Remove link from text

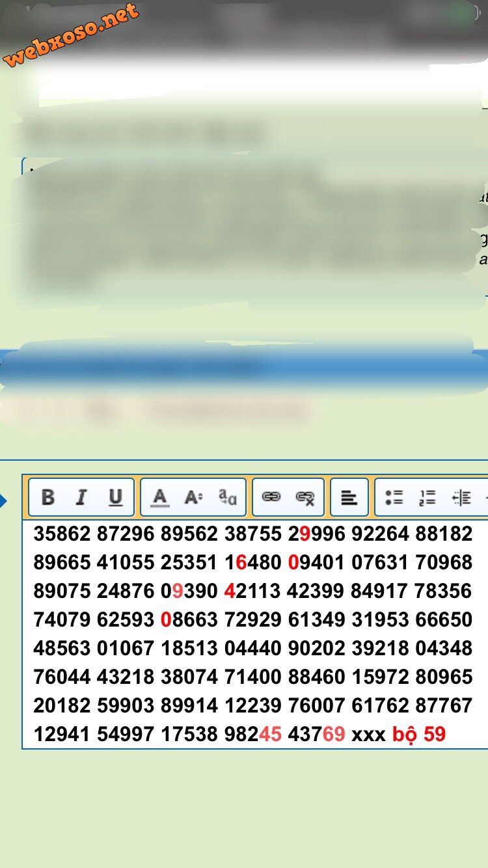click(305, 498)
